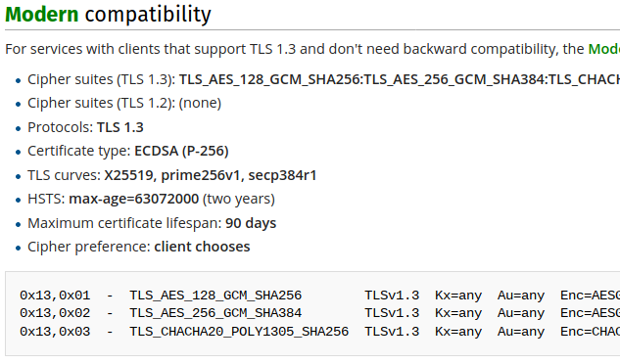Image resolution: width=620 pixels, height=364 pixels.
Task: Click the 0x13,0x02 hex code
Action: point(55,313)
